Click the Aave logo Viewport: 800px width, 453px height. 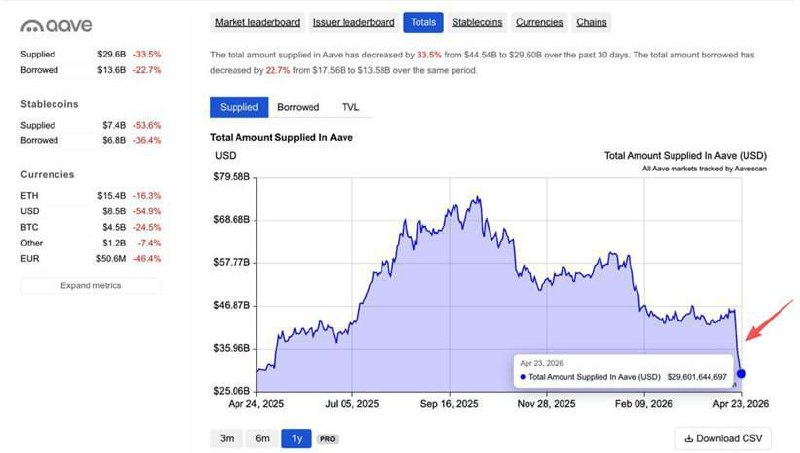(58, 24)
